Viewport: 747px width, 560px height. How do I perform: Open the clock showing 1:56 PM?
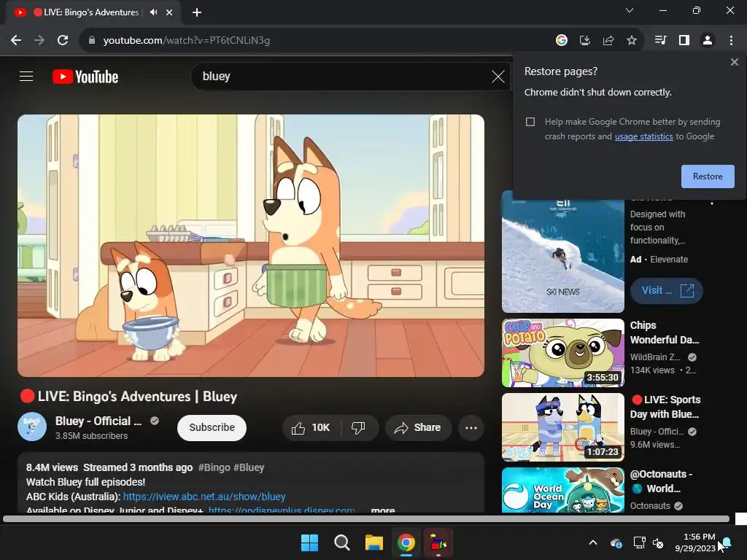(695, 542)
